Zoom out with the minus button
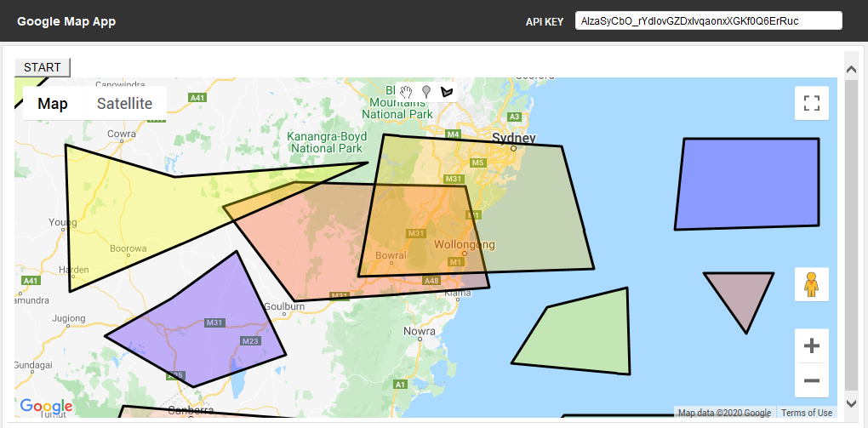The width and height of the screenshot is (868, 428). coord(811,380)
